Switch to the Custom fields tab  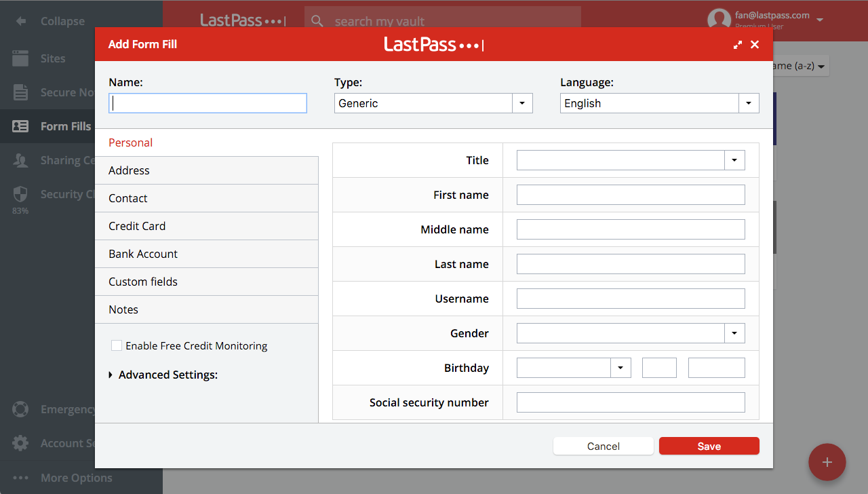click(206, 282)
